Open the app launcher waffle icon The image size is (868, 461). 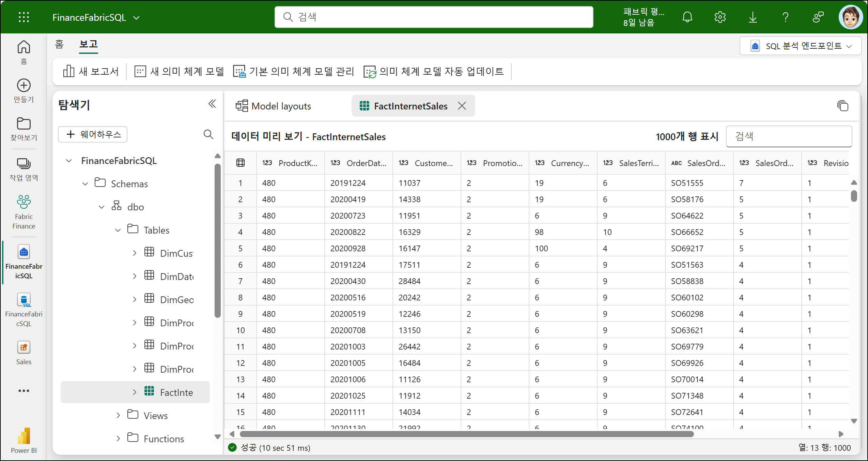[x=24, y=17]
